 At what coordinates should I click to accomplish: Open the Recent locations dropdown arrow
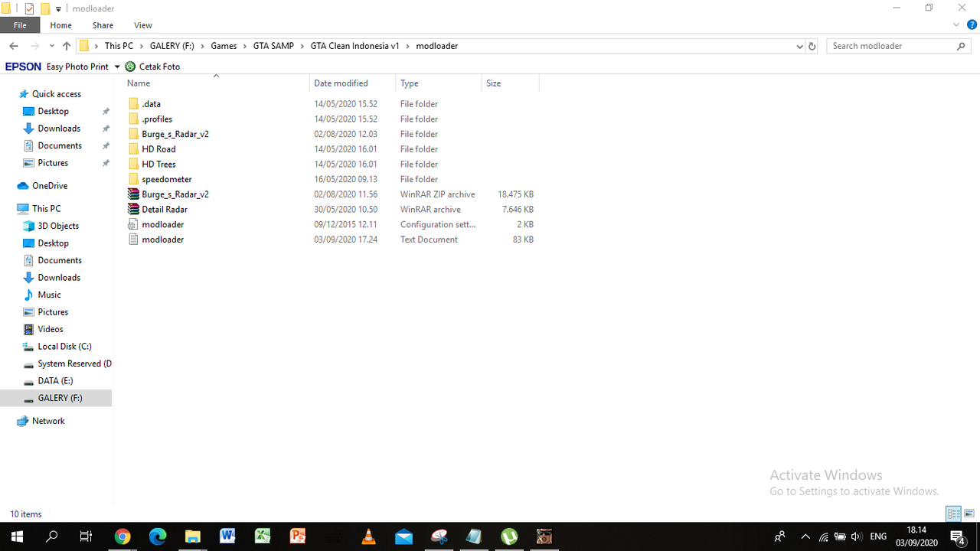(x=51, y=46)
